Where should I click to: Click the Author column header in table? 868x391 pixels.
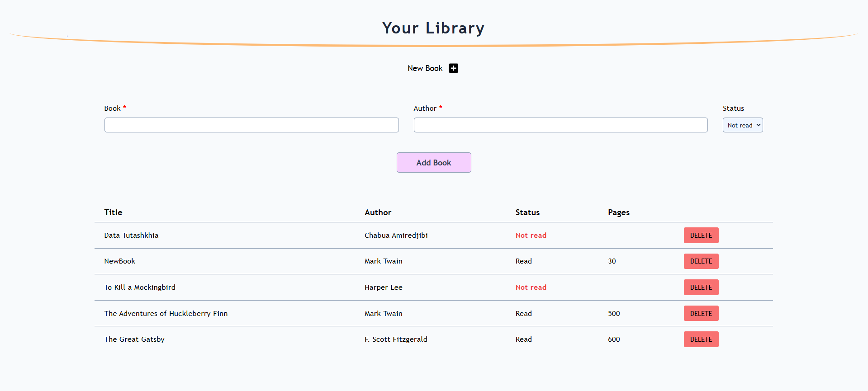(x=378, y=212)
